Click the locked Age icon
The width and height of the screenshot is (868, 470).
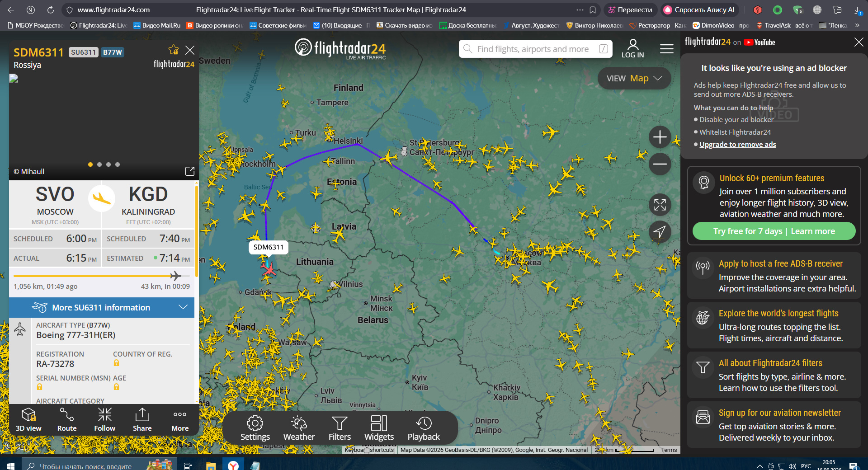116,387
